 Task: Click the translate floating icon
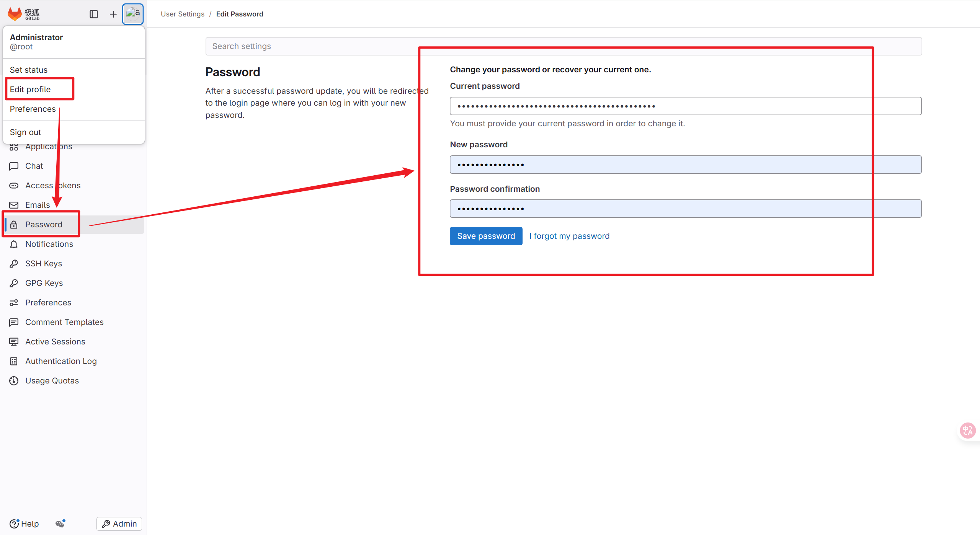pyautogui.click(x=967, y=431)
